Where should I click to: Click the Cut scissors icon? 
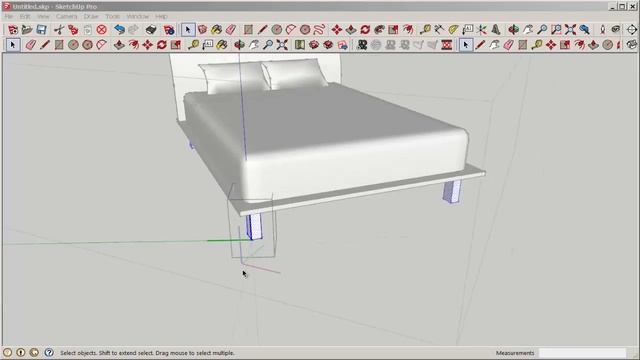59,29
